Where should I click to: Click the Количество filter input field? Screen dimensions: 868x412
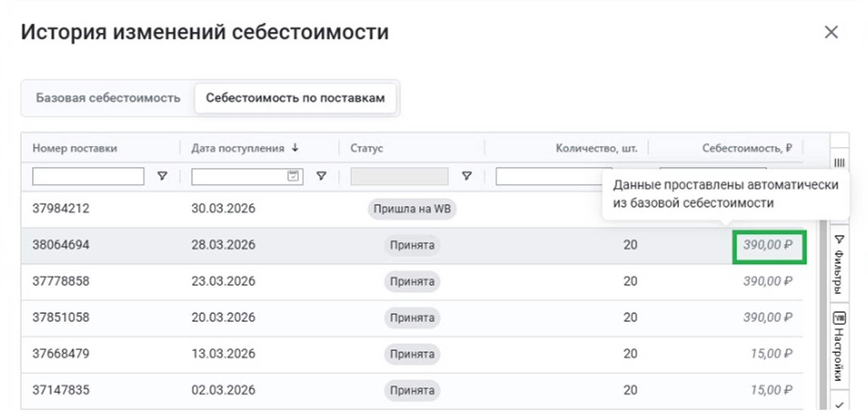[547, 176]
